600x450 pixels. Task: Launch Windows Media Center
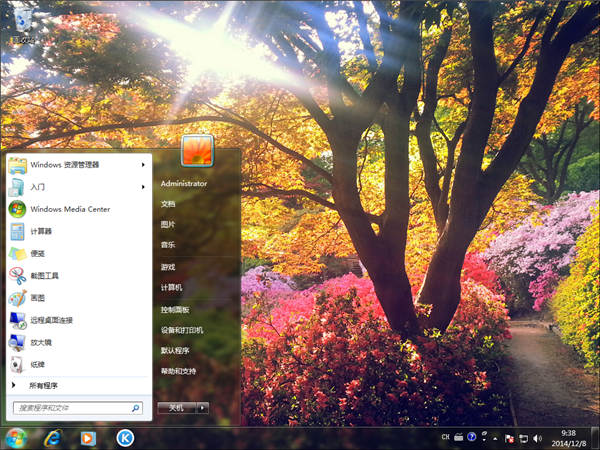78,209
